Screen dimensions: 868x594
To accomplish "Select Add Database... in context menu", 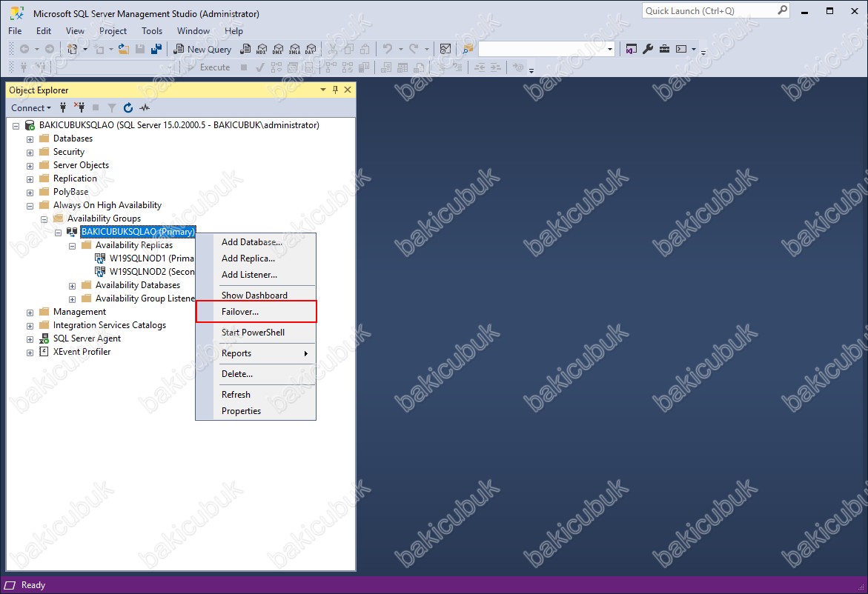I will point(256,241).
